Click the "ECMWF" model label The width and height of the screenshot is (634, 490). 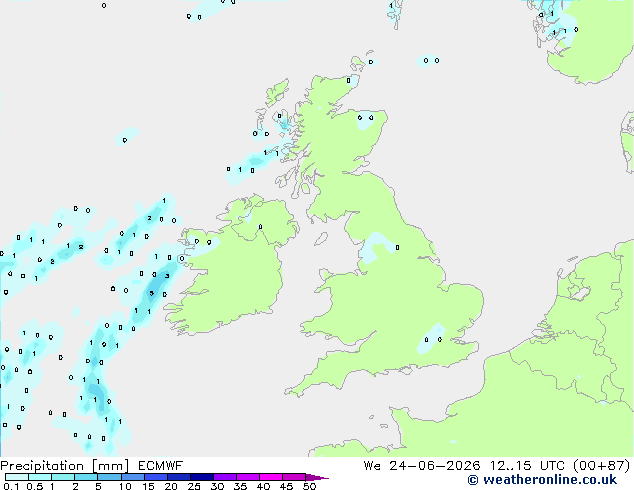(161, 466)
